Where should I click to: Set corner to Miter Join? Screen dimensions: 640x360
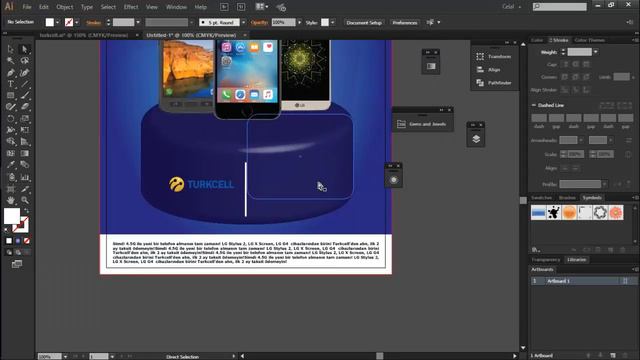point(564,77)
